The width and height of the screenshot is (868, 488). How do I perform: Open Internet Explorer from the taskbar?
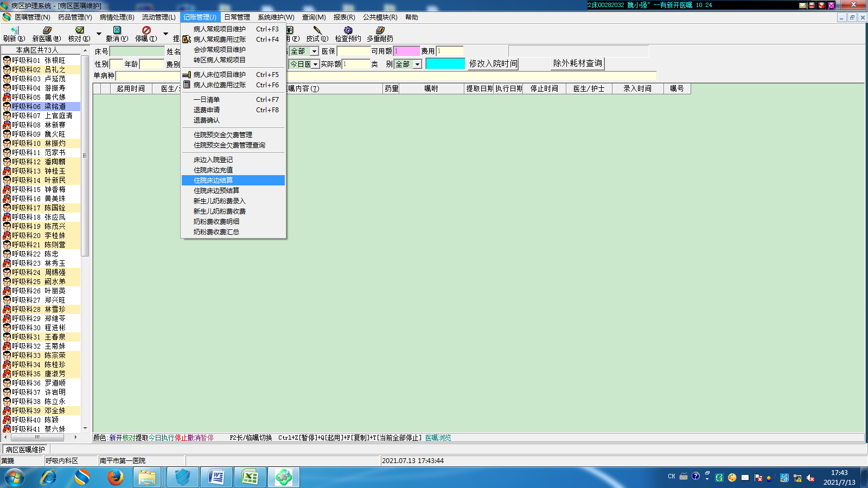(x=49, y=477)
